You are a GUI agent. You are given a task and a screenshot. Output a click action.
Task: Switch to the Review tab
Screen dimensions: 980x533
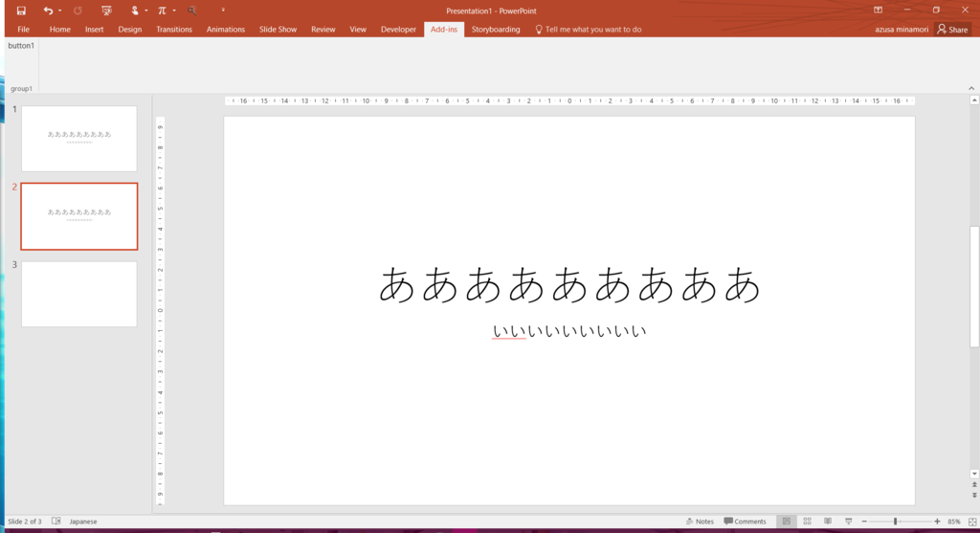tap(323, 30)
